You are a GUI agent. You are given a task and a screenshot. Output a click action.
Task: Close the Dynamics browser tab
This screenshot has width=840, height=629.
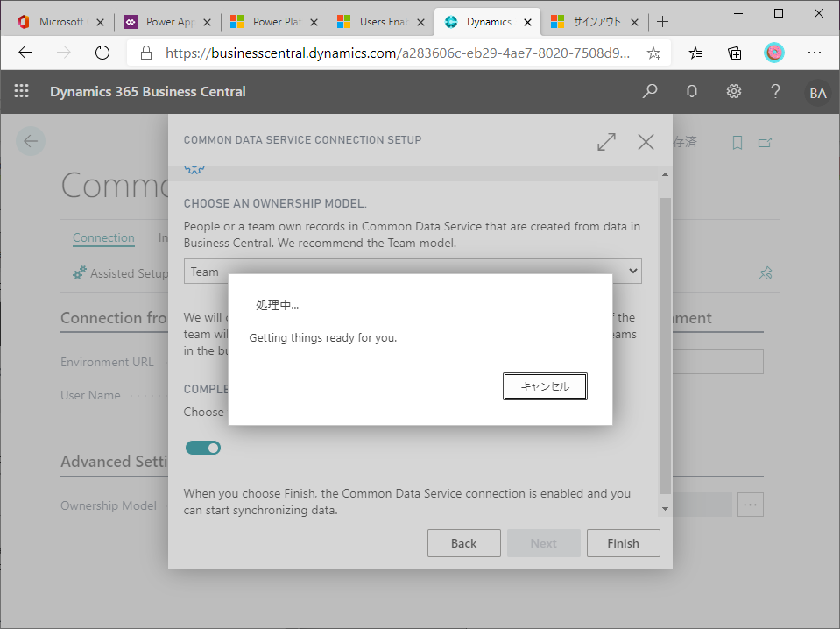(527, 22)
